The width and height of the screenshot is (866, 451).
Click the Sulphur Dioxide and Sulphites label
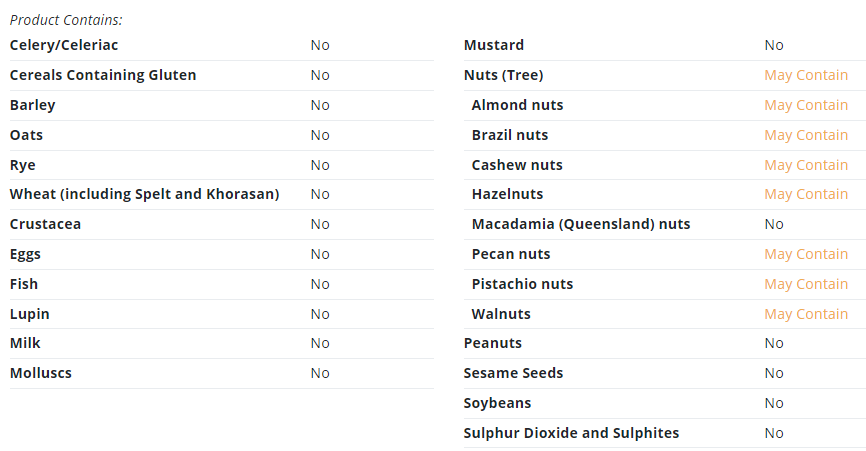571,433
